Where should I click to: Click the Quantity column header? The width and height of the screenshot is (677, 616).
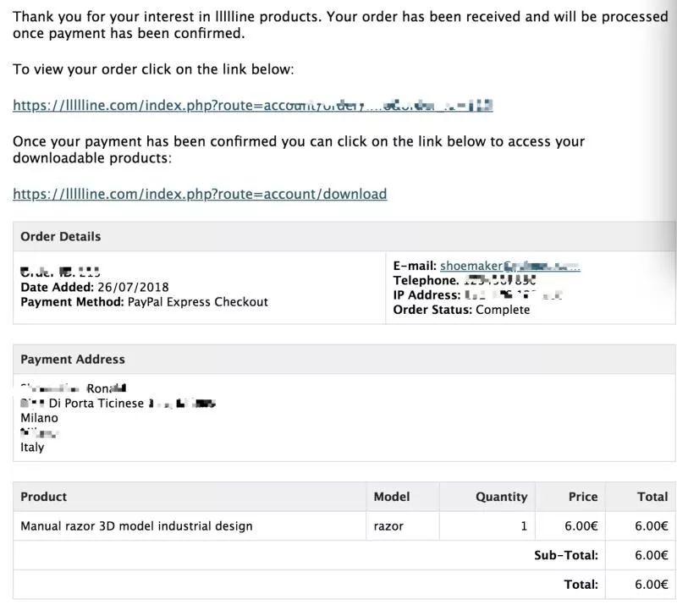pos(501,497)
